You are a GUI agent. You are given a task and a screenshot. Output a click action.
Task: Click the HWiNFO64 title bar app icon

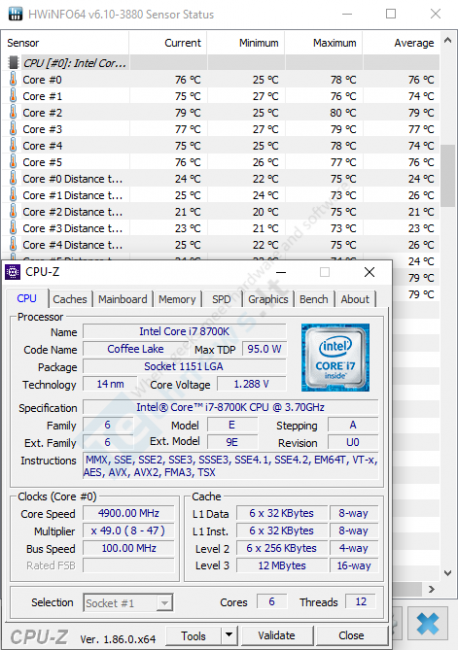pyautogui.click(x=15, y=14)
